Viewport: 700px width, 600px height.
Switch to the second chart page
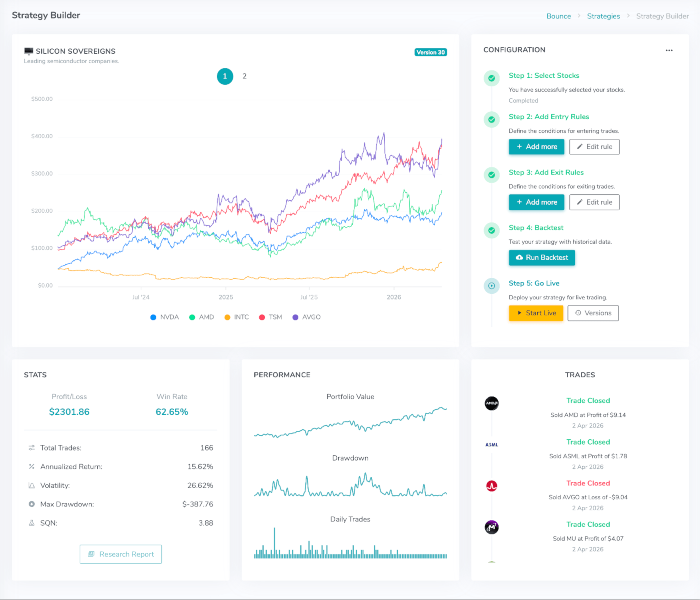[x=244, y=76]
